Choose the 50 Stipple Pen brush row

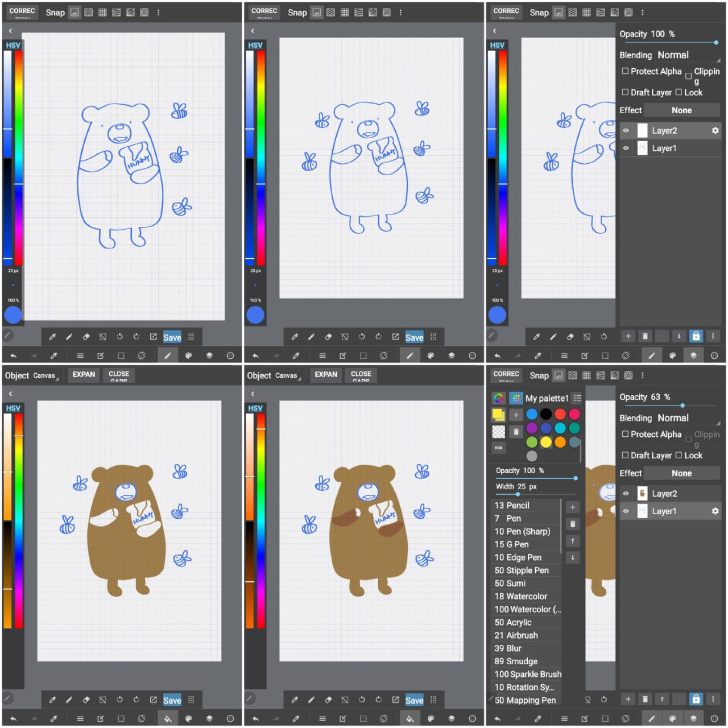tap(526, 570)
